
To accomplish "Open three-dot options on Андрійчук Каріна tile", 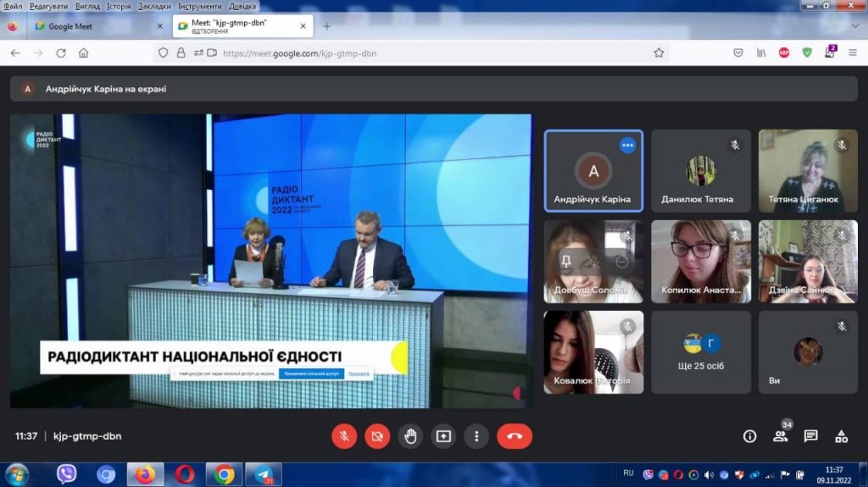I will pos(627,146).
